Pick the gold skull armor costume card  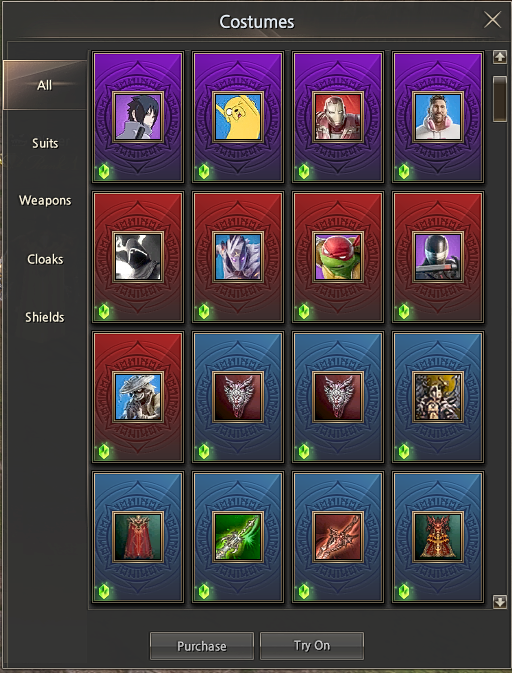438,397
